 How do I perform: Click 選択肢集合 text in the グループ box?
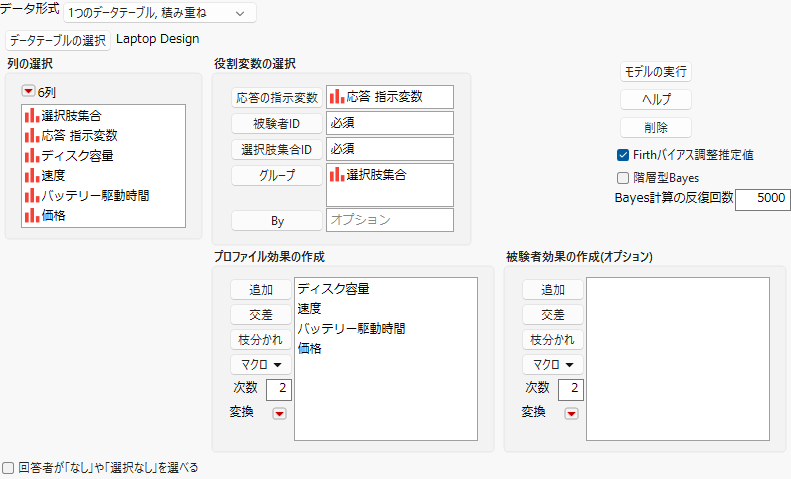[376, 174]
